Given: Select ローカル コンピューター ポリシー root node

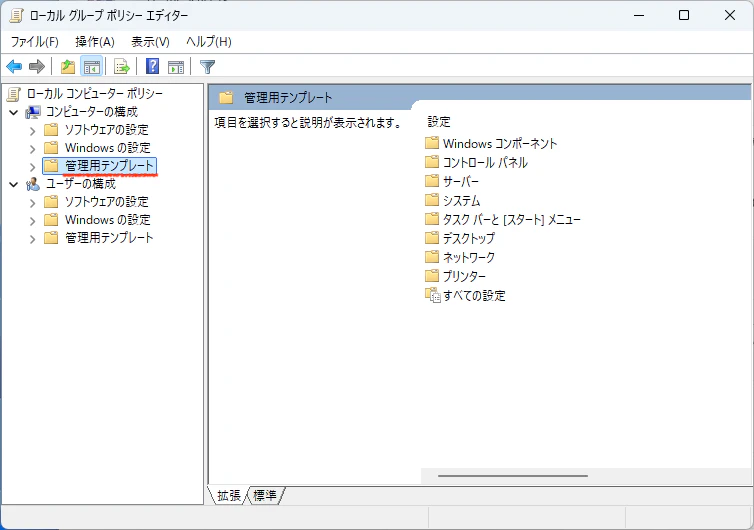Looking at the screenshot, I should pyautogui.click(x=95, y=93).
